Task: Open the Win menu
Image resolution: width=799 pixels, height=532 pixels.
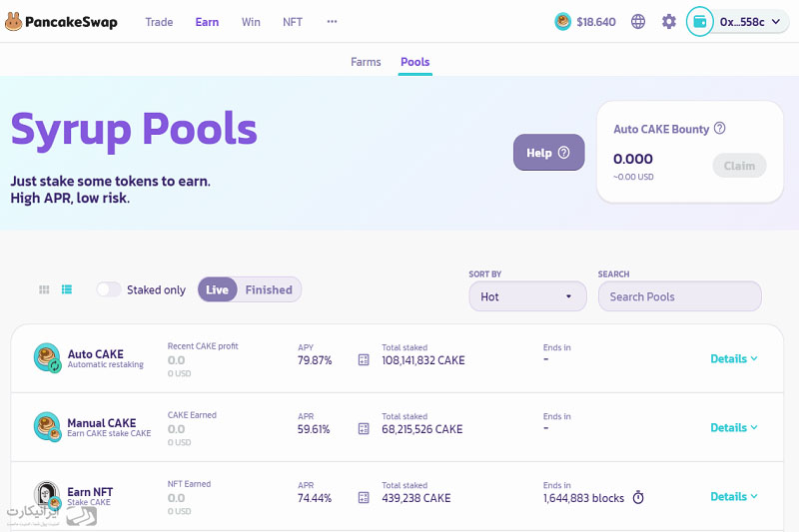Action: pos(251,22)
